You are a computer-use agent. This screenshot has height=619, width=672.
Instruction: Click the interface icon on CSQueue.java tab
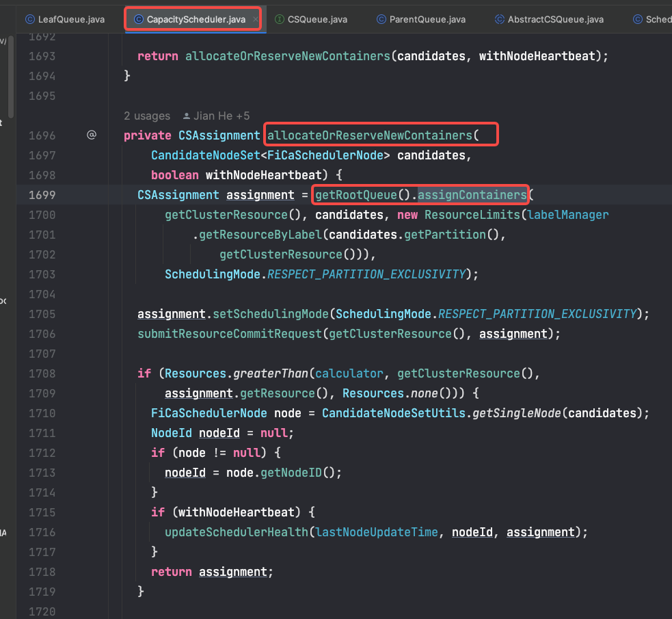tap(280, 19)
